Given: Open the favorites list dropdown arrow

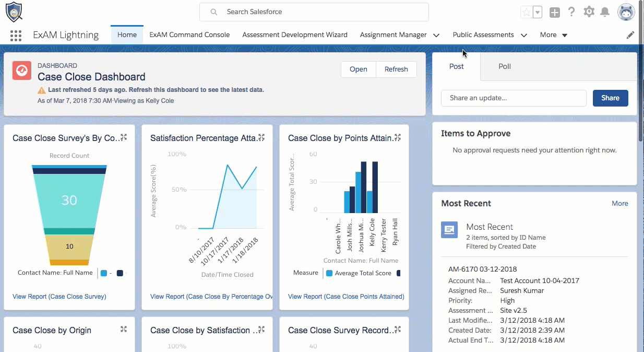Looking at the screenshot, I should 538,12.
